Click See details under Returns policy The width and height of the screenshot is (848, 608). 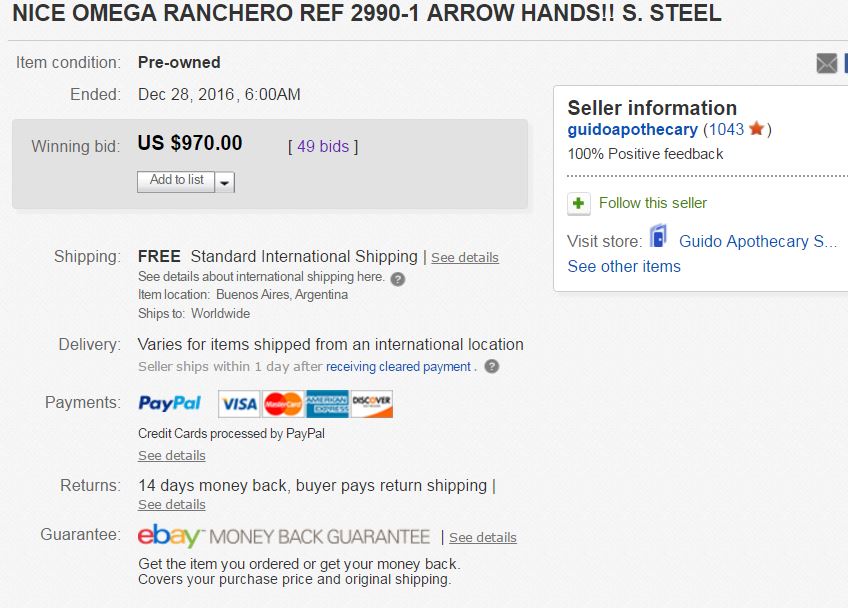172,504
